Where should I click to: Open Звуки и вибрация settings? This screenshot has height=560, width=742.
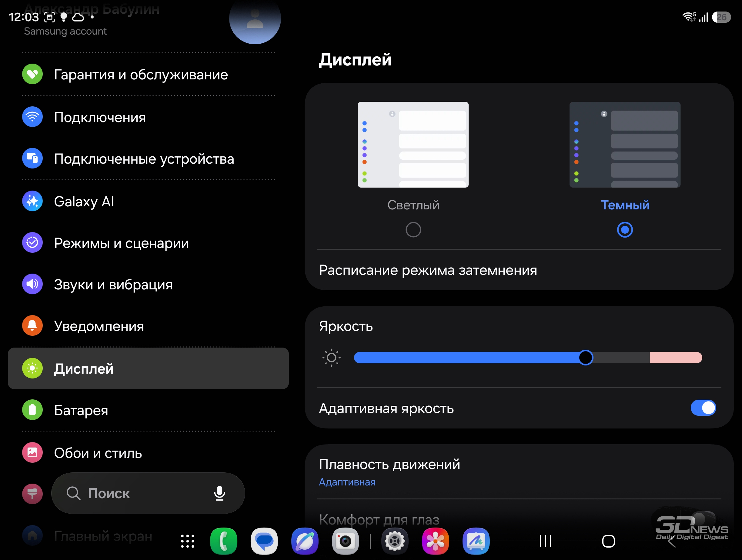[148, 284]
